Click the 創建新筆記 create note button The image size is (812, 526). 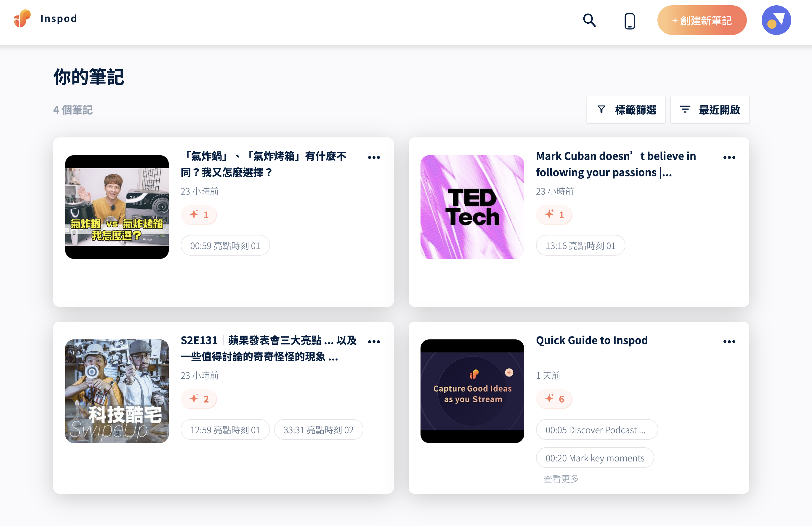pyautogui.click(x=702, y=20)
